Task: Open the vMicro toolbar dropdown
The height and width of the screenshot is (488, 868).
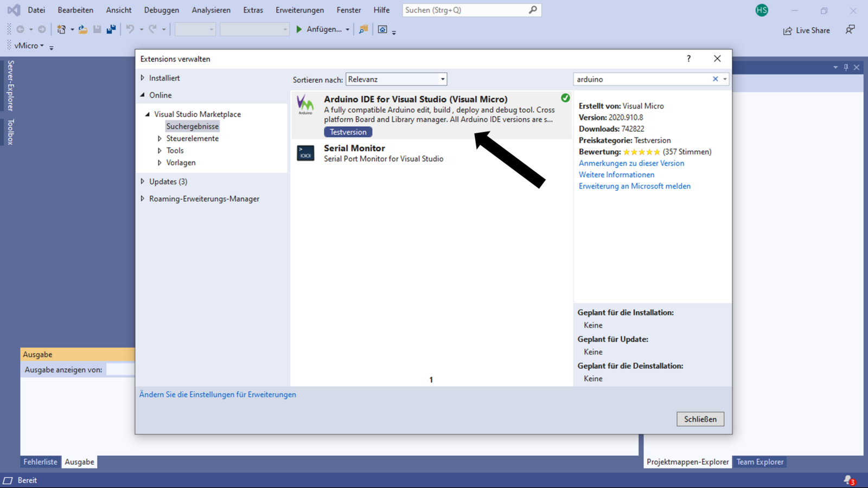Action: click(x=29, y=46)
